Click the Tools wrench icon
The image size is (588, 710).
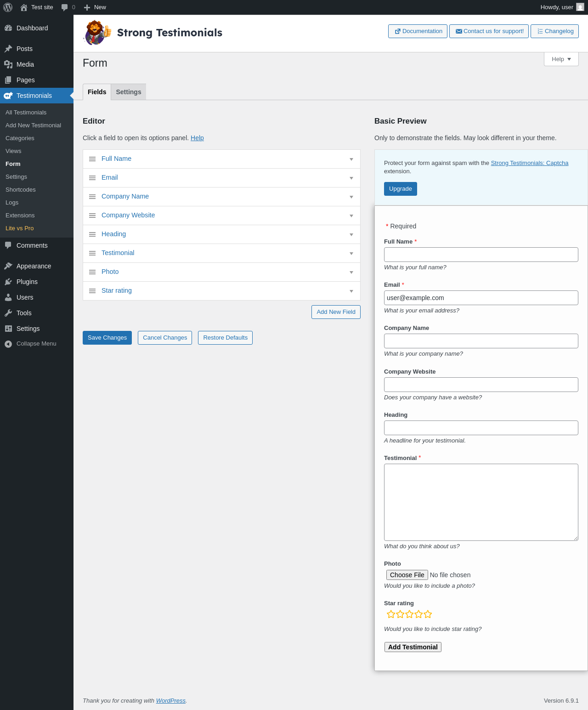coord(8,313)
